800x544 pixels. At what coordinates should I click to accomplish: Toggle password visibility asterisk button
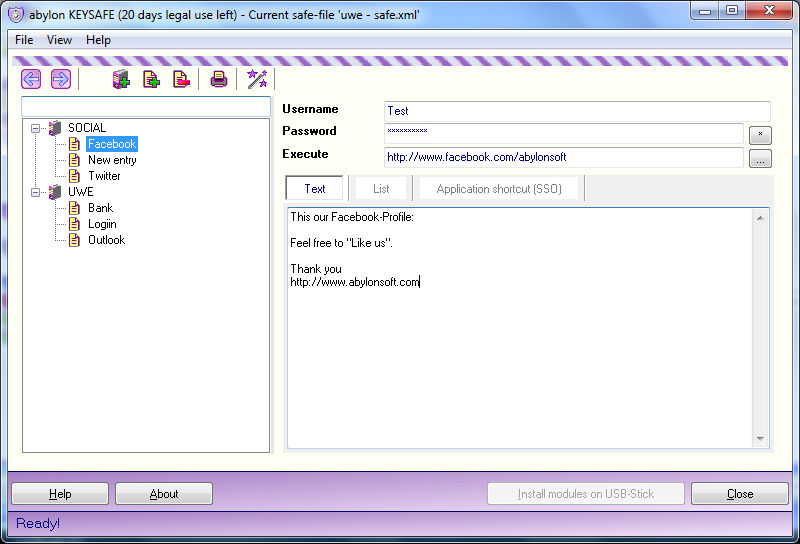tap(760, 135)
